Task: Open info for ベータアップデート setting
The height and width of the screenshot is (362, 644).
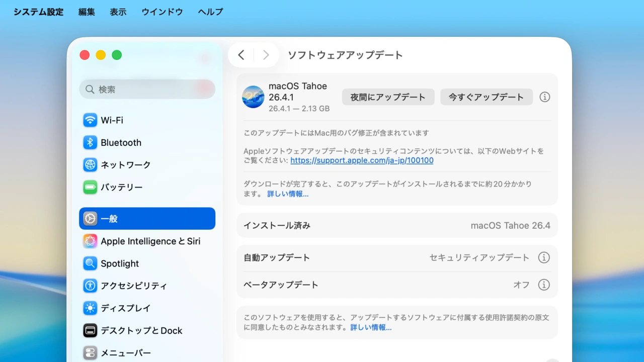Action: click(544, 285)
